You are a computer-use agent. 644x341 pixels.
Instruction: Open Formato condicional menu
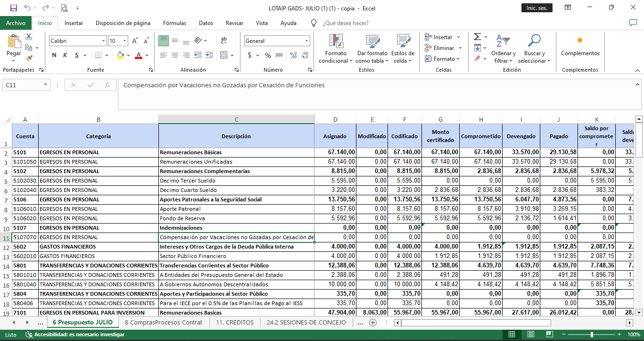click(x=336, y=50)
